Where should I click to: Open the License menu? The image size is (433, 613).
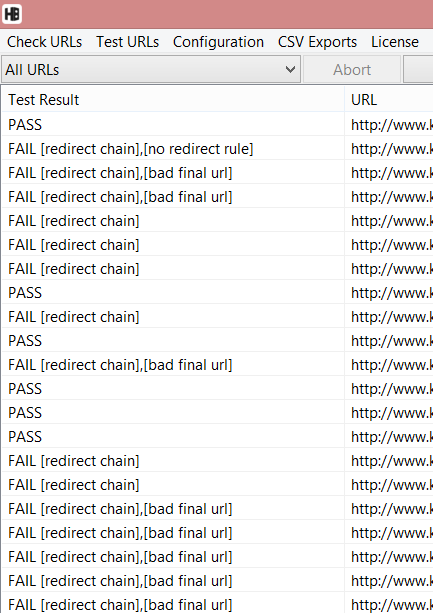pyautogui.click(x=395, y=42)
